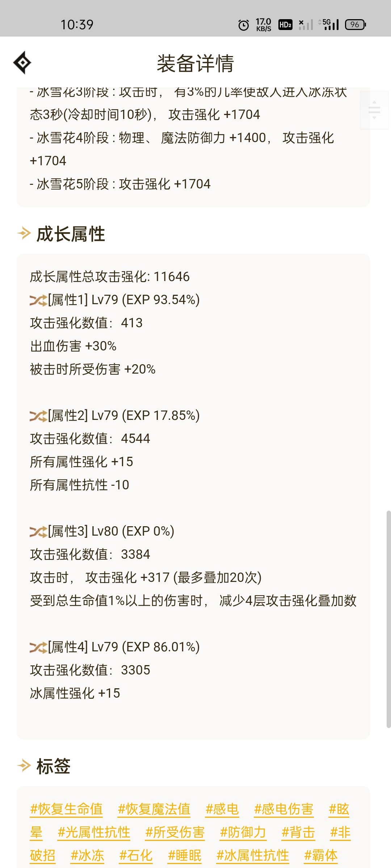
Task: Select the #冰属性抗性 tag
Action: tap(253, 855)
